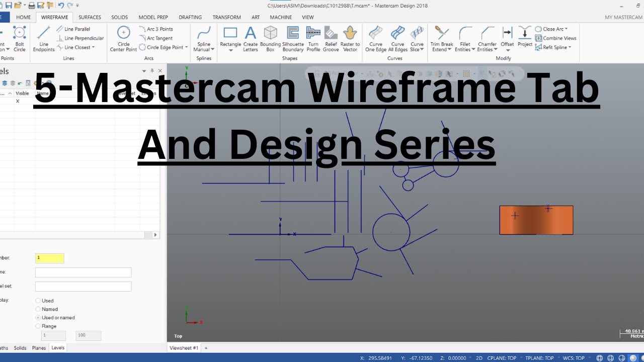
Task: Open the DRAFTING ribbon tab
Action: tap(190, 17)
